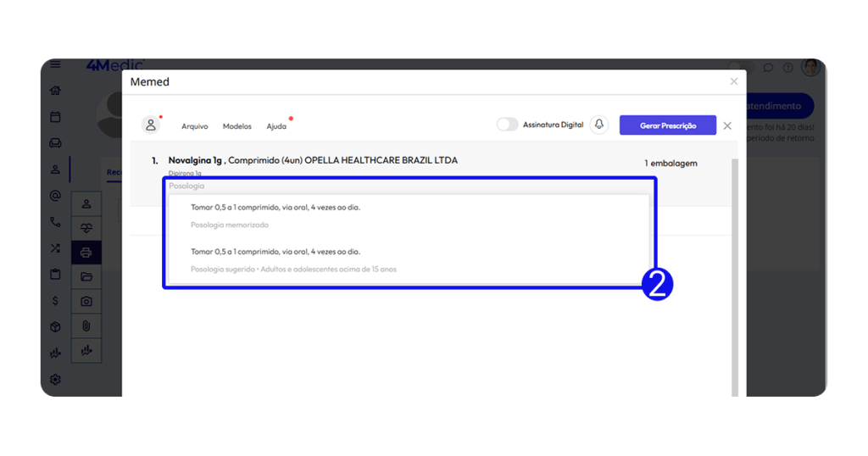Open the camera icon in the submenu
Viewport: 868px width, 456px height.
pos(86,301)
